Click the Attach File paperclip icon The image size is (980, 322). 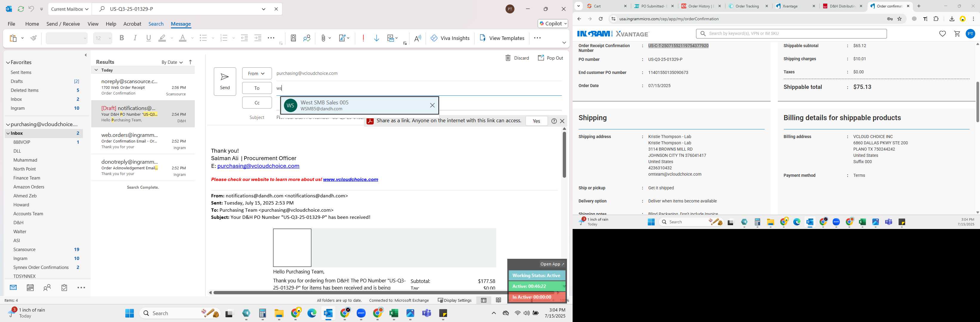click(x=323, y=38)
